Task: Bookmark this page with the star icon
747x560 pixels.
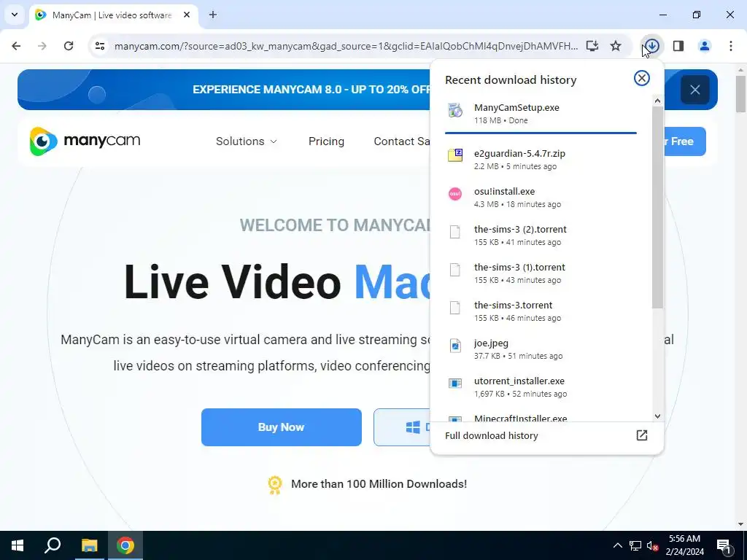Action: [616, 46]
